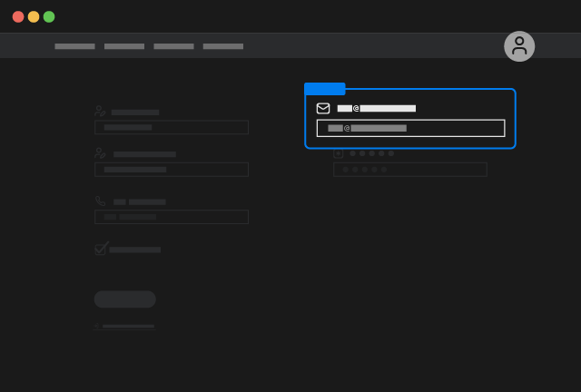Focus the masked password input field

coord(410,170)
